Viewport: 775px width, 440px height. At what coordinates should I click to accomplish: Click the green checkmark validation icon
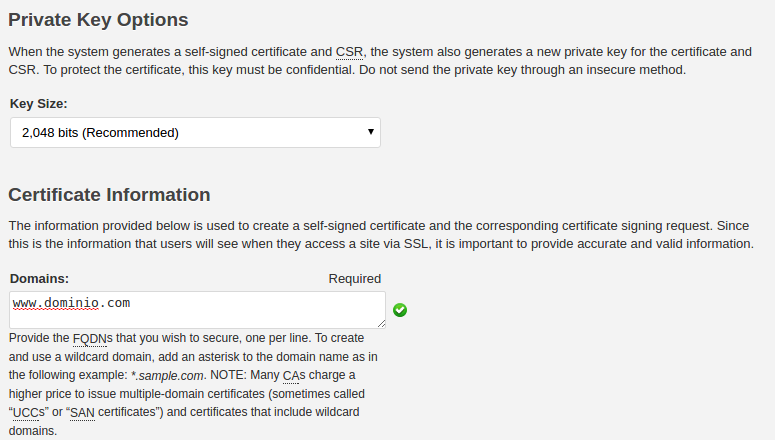(x=400, y=310)
